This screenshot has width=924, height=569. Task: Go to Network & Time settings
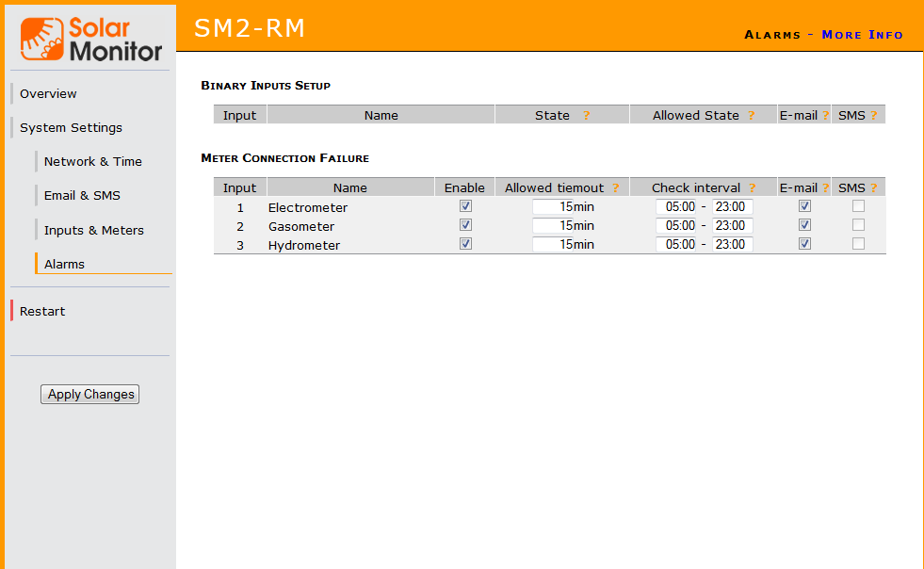click(93, 161)
